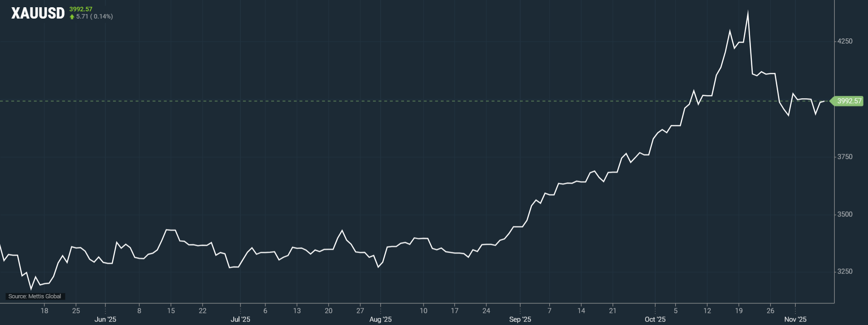Select the date label 19 on the time axis
Screen dimensions: 868x325
(739, 311)
